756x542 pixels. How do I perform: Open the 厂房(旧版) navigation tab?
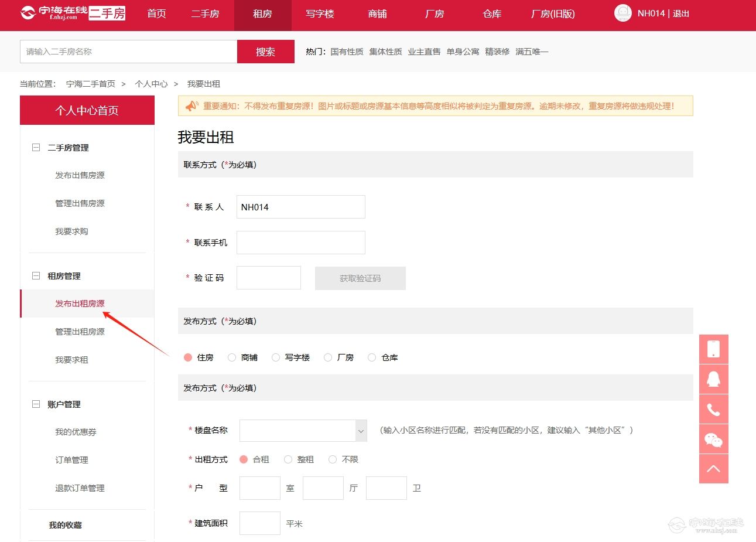553,13
